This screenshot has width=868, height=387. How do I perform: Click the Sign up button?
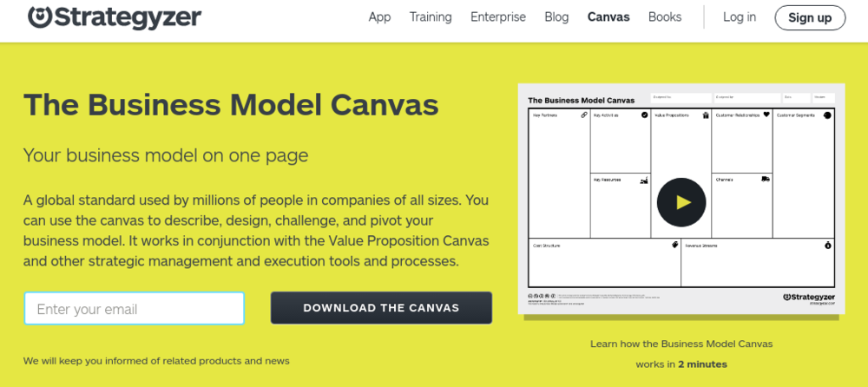click(810, 17)
